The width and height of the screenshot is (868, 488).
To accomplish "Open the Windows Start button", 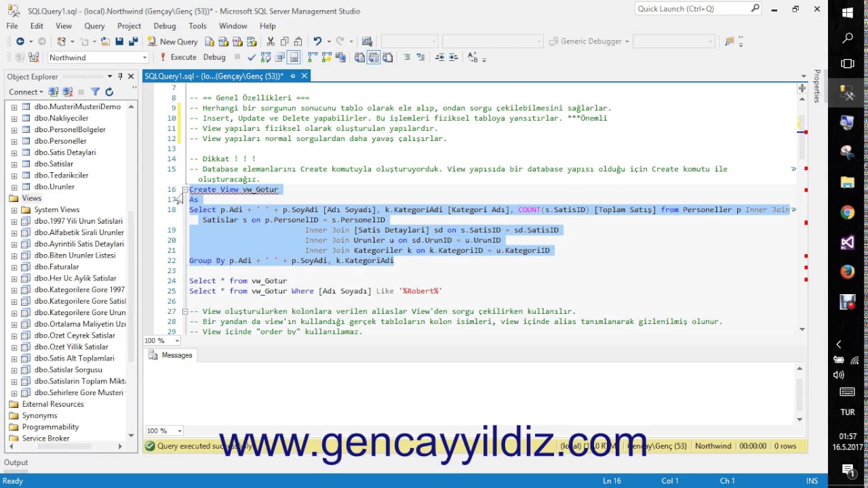I will (x=848, y=12).
